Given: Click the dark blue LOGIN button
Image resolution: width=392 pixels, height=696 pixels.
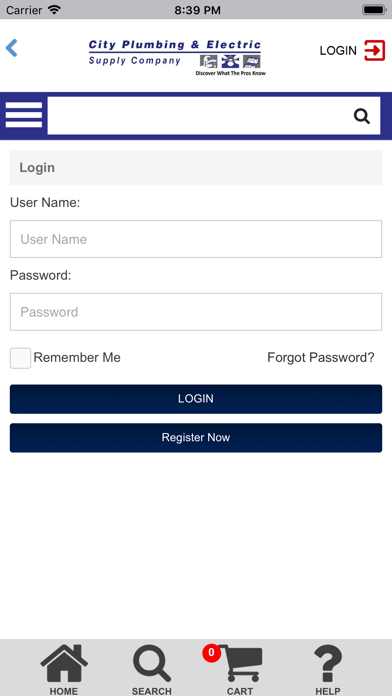Looking at the screenshot, I should (x=196, y=399).
